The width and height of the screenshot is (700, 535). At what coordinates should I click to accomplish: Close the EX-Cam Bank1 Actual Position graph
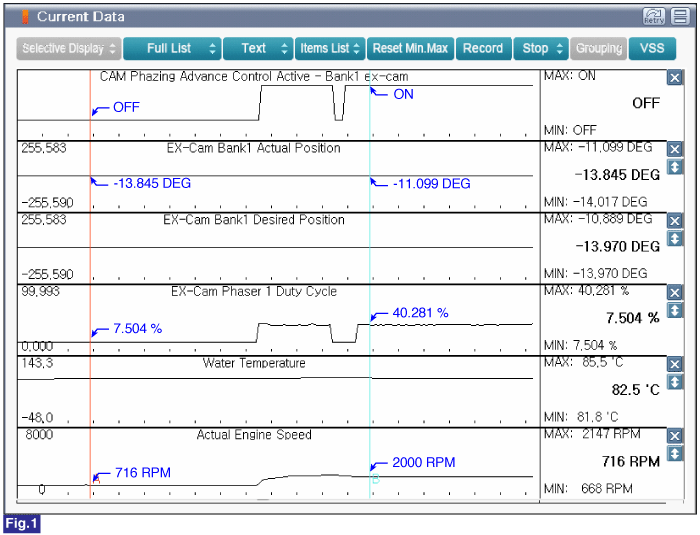674,149
